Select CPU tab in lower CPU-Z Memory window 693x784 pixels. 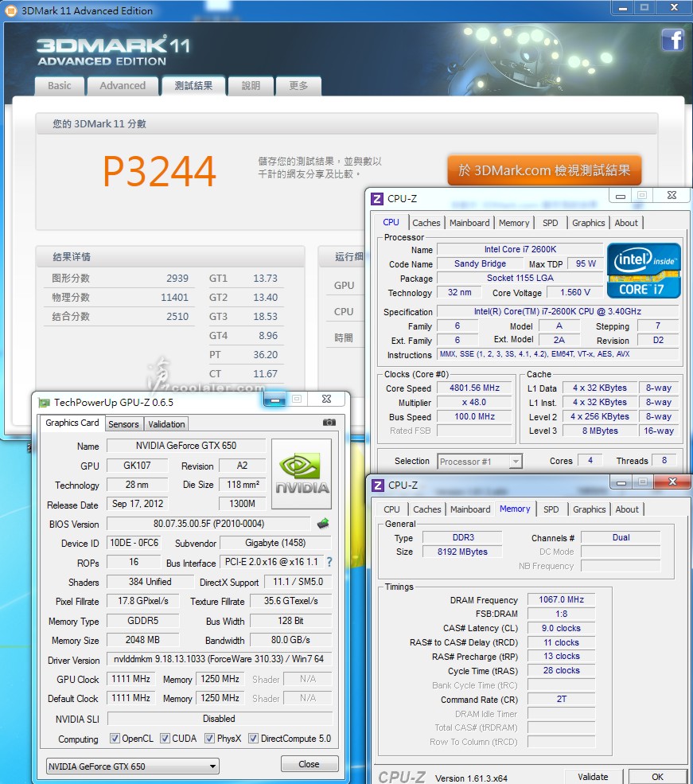(391, 509)
